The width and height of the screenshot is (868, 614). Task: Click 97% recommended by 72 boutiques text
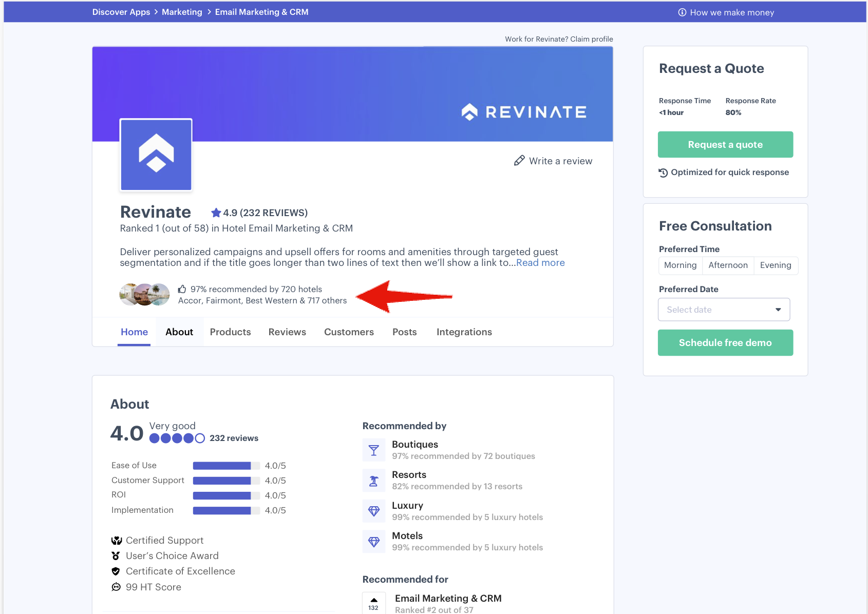click(463, 456)
